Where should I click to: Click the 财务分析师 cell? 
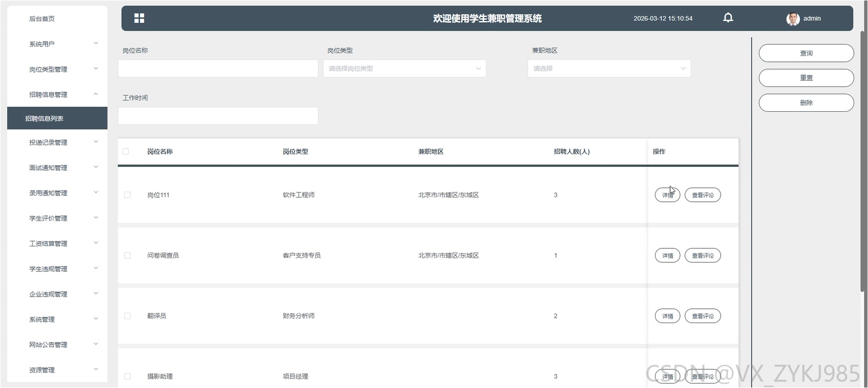coord(298,316)
